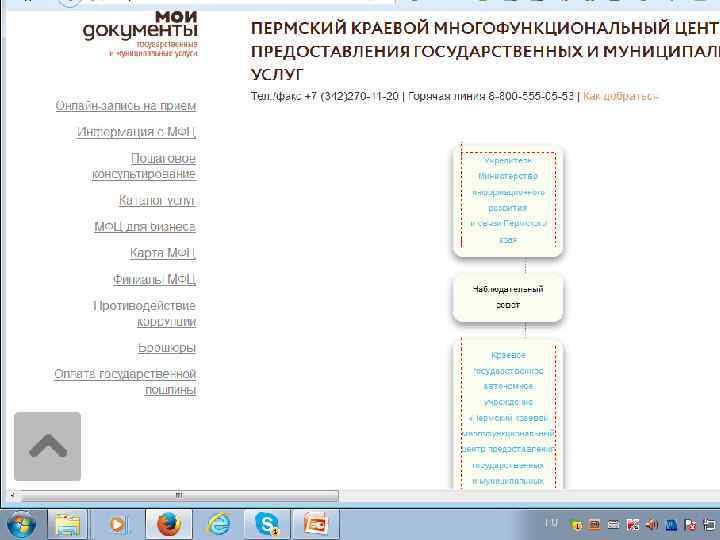Click the Мои документы logo

tap(141, 34)
